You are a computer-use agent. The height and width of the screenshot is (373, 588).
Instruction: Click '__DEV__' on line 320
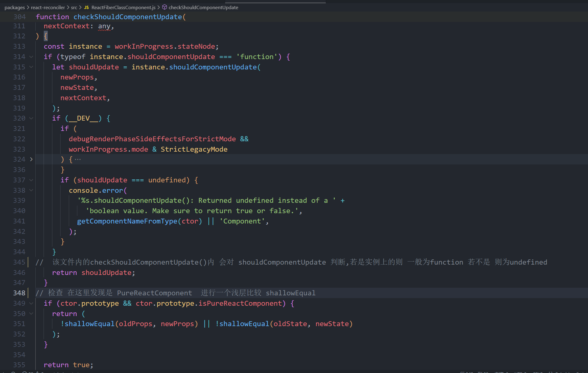[x=83, y=118]
